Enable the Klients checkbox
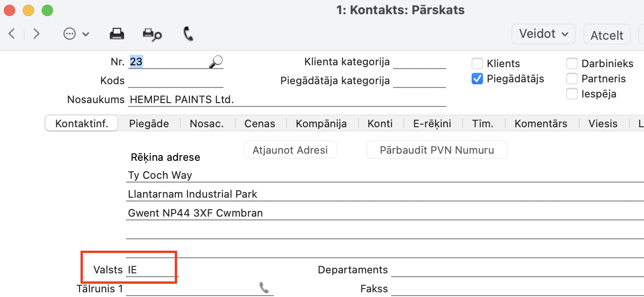This screenshot has height=297, width=644. click(x=477, y=64)
